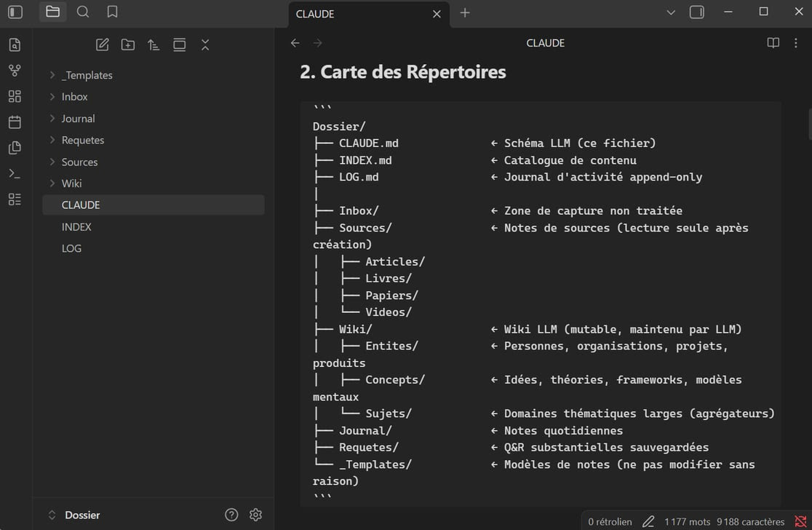The height and width of the screenshot is (530, 812).
Task: Open the Dossier vault switcher
Action: click(x=74, y=515)
